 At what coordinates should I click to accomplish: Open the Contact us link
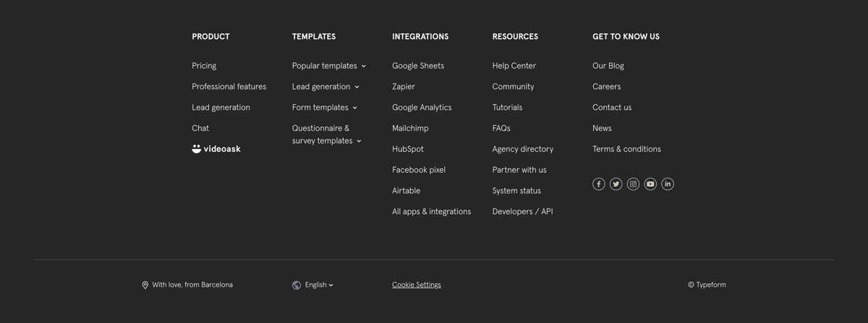(x=612, y=108)
